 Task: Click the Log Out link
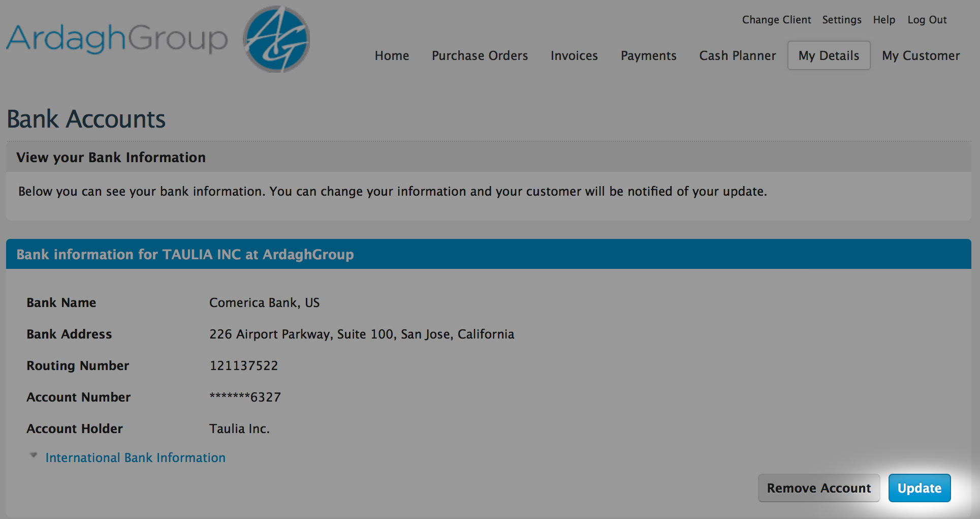coord(927,20)
